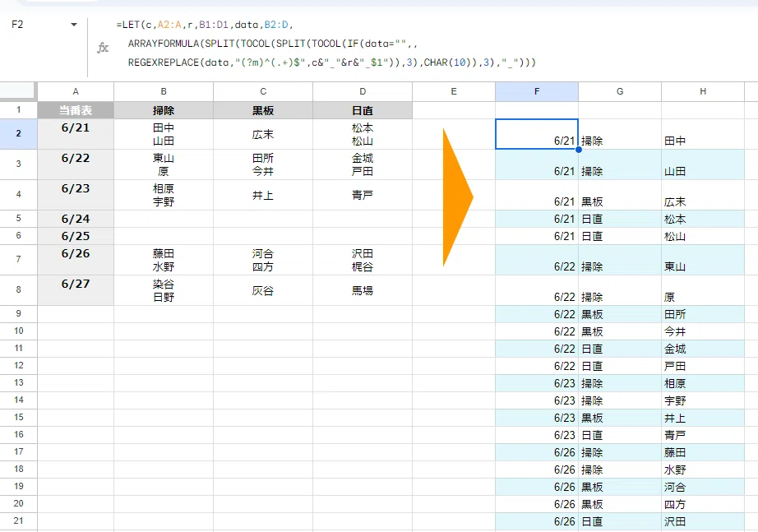758x532 pixels.
Task: Select row 21 header
Action: [x=18, y=520]
